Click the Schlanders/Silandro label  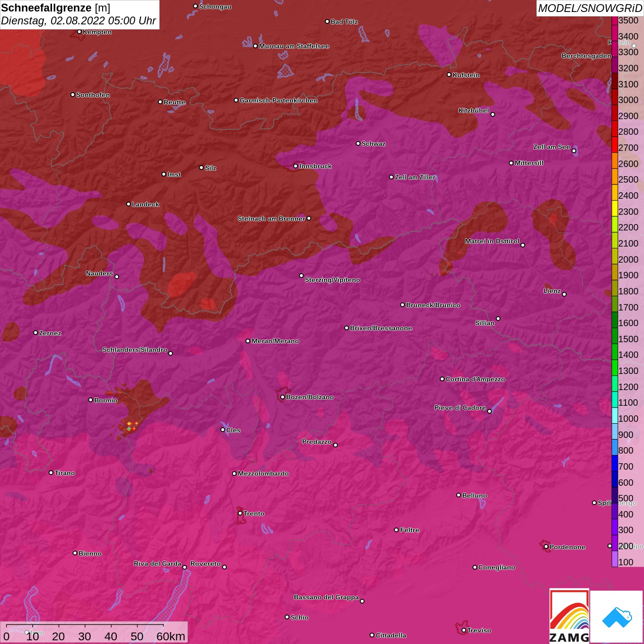[x=135, y=350]
